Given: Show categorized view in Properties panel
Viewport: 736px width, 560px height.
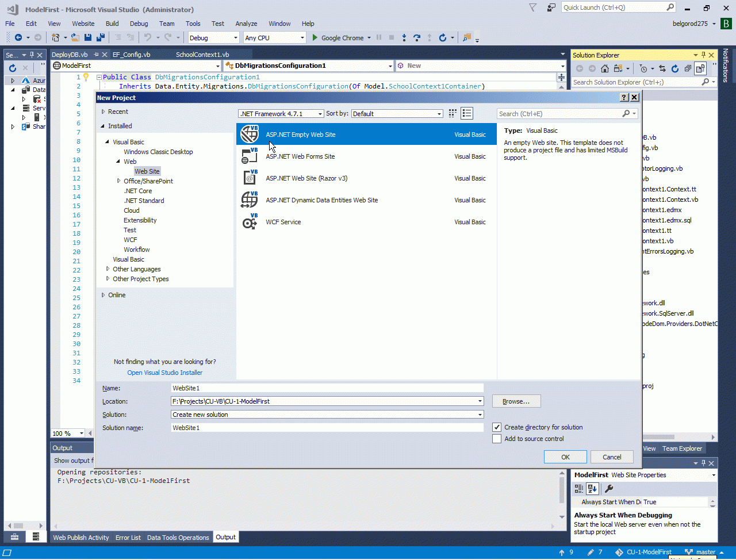Looking at the screenshot, I should click(x=579, y=489).
